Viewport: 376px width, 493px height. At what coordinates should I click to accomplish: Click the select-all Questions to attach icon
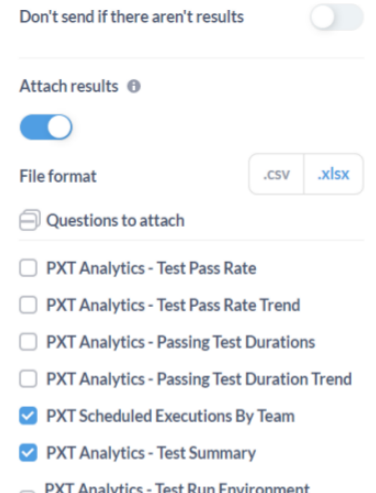(30, 220)
